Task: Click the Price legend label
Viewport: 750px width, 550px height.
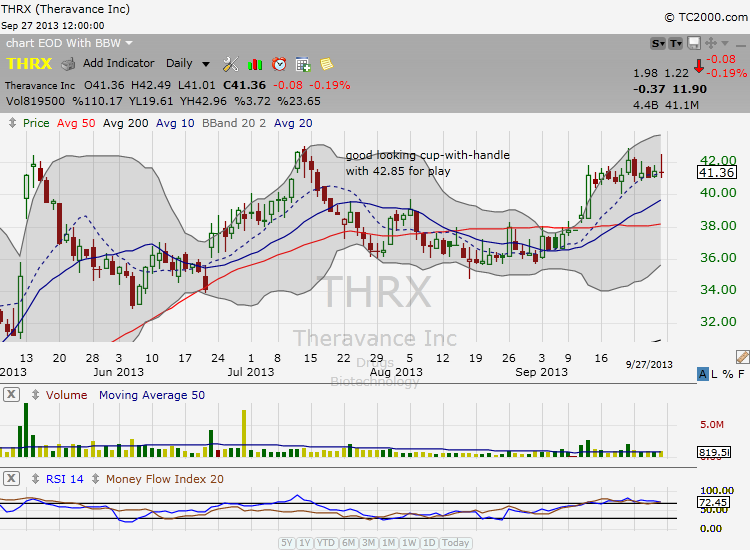Action: tap(36, 123)
